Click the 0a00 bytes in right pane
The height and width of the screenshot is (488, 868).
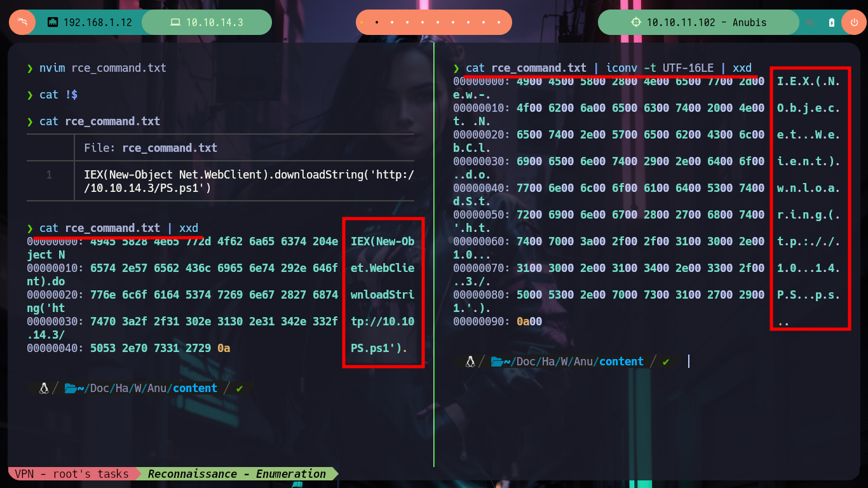click(529, 322)
